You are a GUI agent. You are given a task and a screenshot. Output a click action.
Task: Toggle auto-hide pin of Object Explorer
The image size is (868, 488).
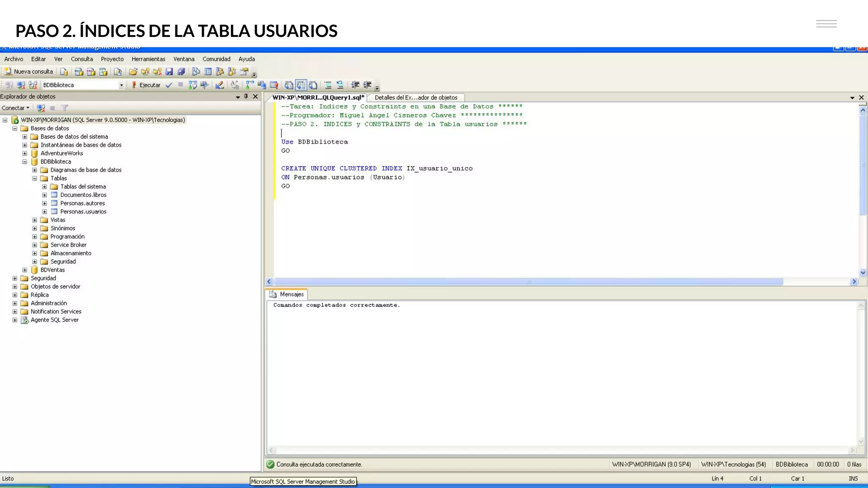coord(246,97)
